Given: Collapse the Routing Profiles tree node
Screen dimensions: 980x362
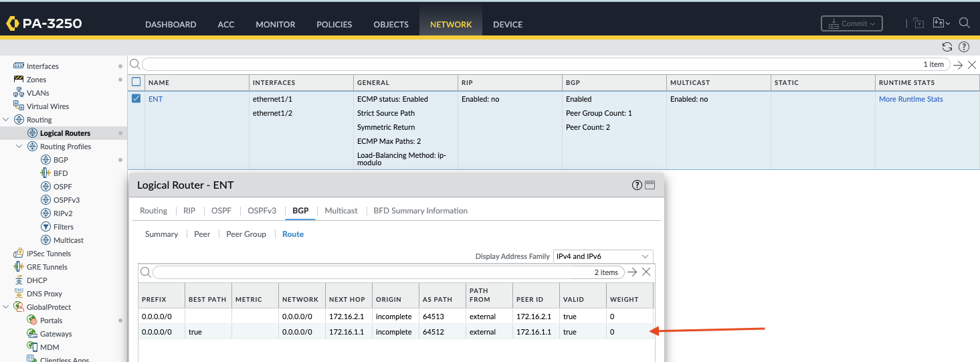Looking at the screenshot, I should point(19,147).
